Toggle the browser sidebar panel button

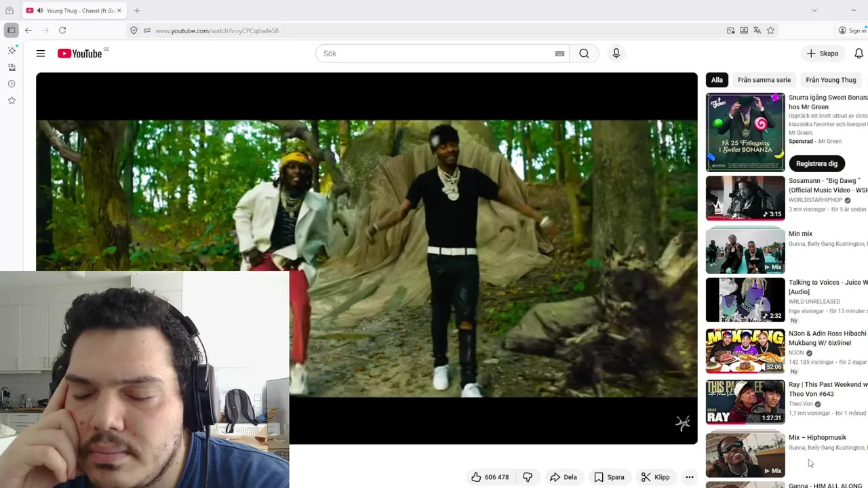point(11,30)
